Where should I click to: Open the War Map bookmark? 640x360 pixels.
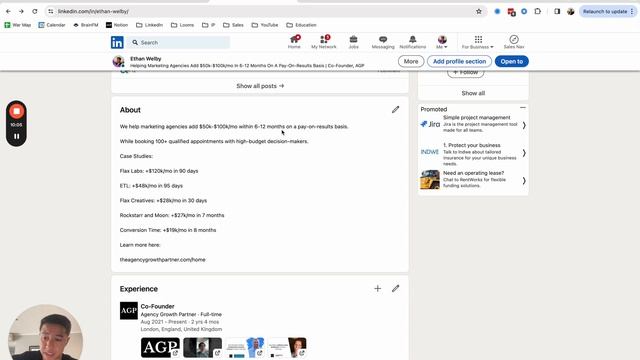pos(18,25)
